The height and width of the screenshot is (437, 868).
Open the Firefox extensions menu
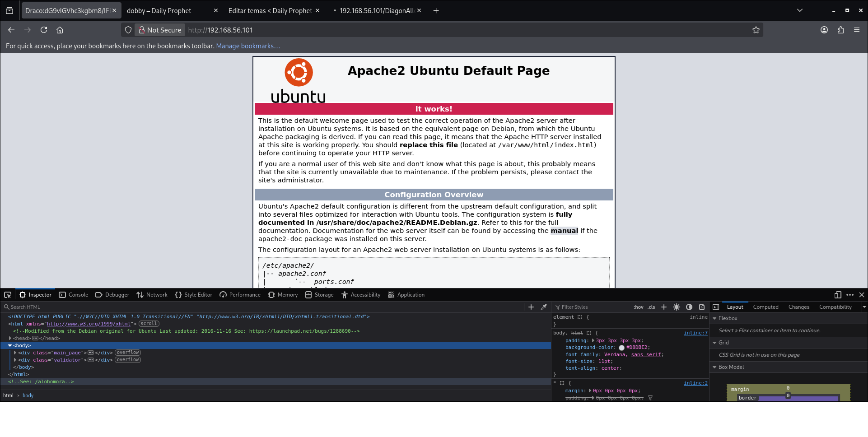click(840, 30)
